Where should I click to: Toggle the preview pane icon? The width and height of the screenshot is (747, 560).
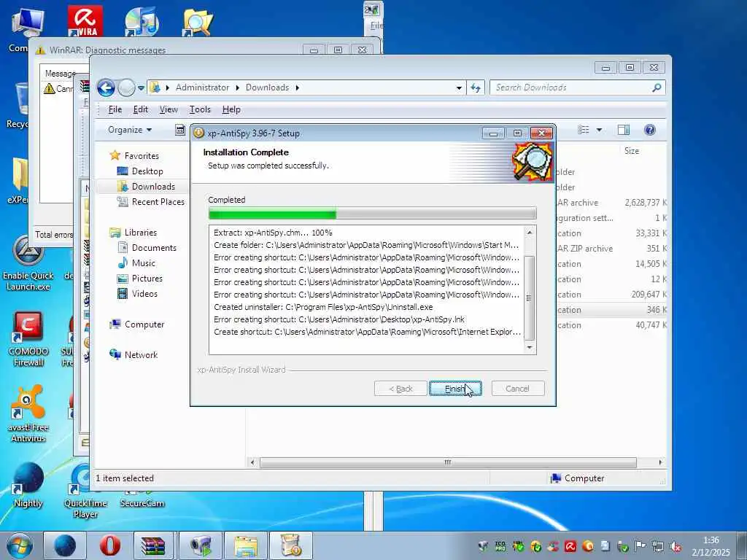pos(623,130)
